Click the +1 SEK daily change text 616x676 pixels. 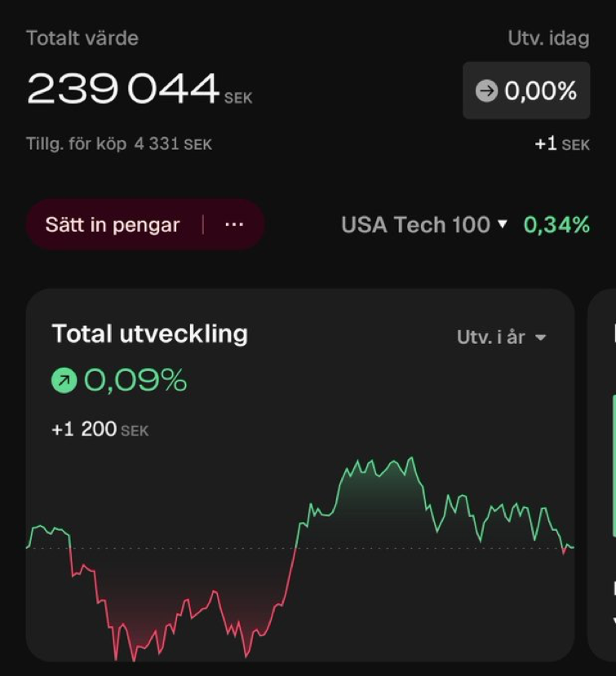pyautogui.click(x=562, y=144)
